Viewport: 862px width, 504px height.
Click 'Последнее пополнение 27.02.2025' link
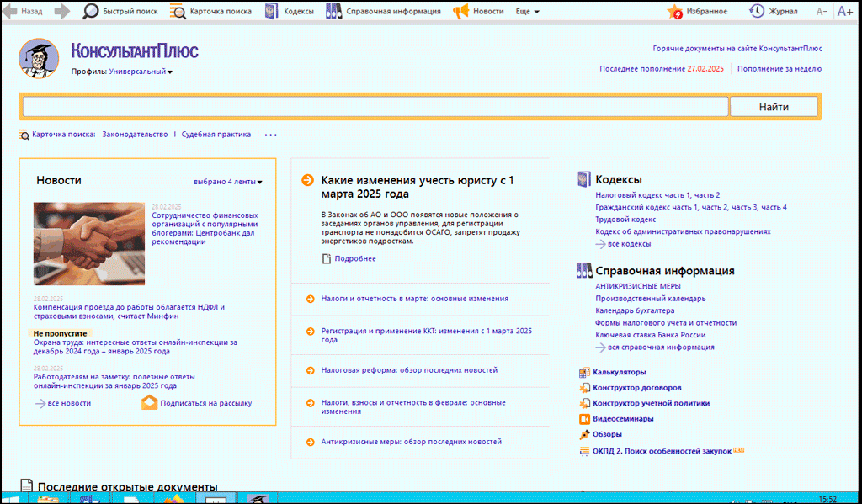tap(662, 69)
